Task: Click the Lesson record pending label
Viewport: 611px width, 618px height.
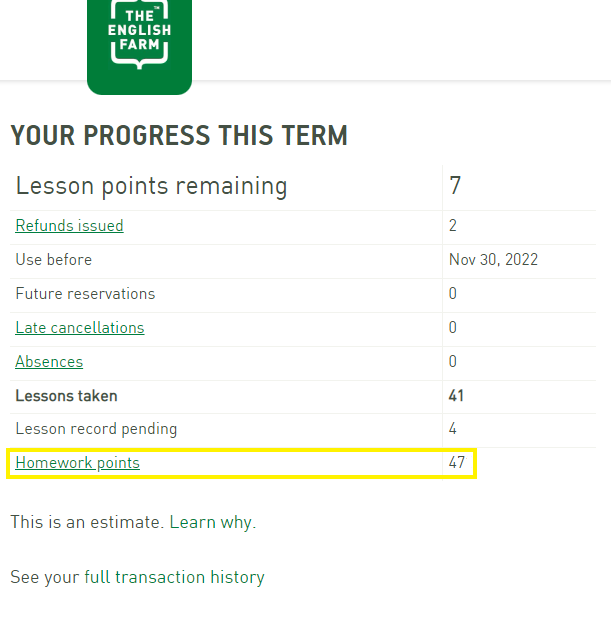Action: coord(96,429)
